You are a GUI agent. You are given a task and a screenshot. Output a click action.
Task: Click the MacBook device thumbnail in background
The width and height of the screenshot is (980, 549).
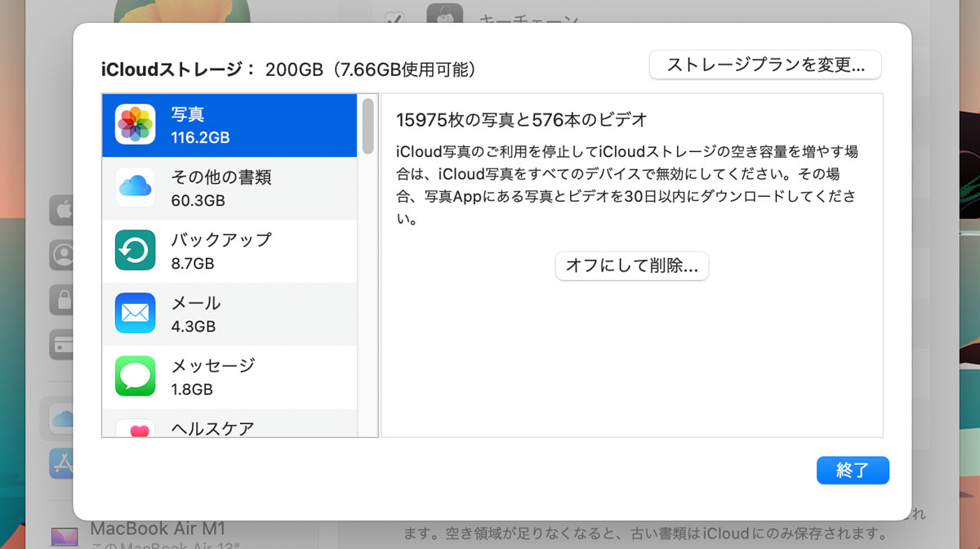tap(64, 536)
